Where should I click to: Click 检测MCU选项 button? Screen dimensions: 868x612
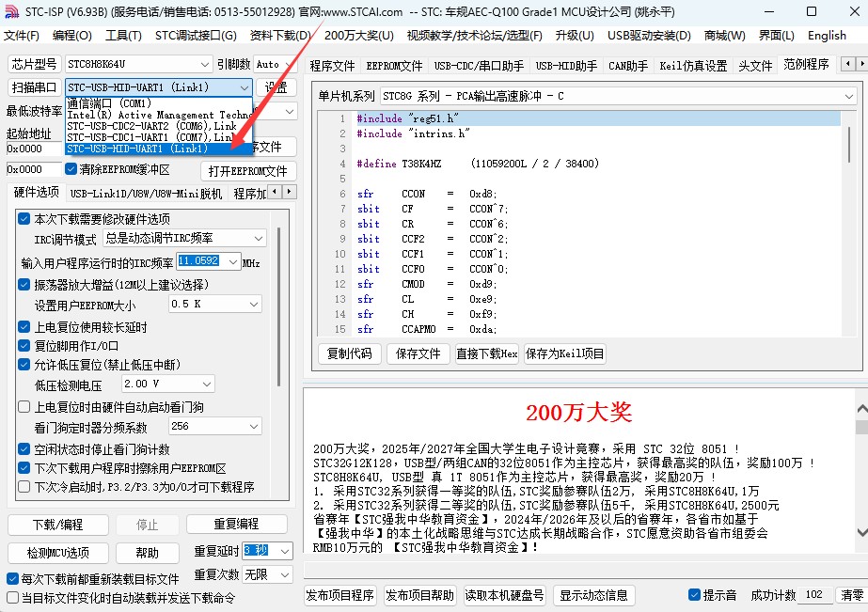click(x=58, y=553)
